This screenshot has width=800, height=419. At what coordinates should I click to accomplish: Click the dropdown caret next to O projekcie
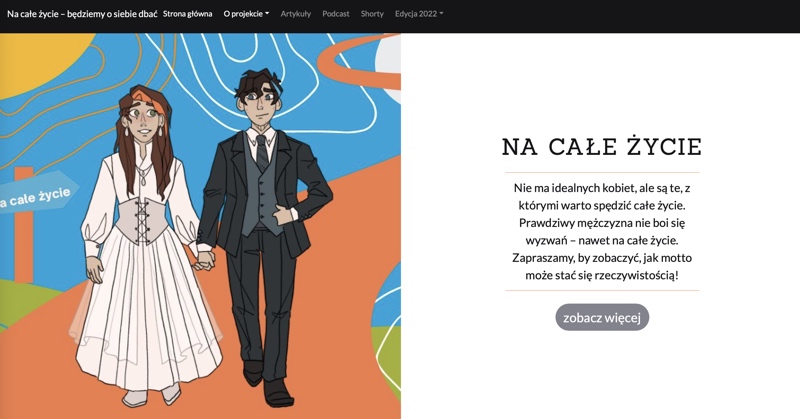point(267,14)
